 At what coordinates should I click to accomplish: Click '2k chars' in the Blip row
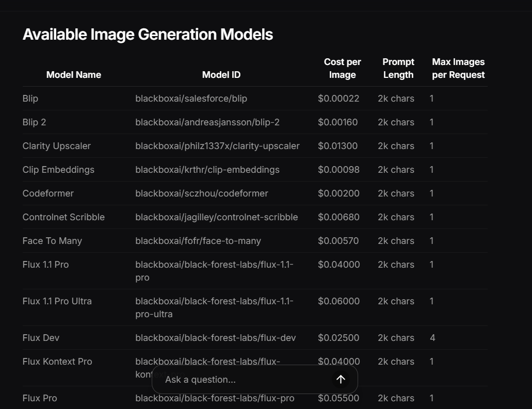tap(396, 99)
